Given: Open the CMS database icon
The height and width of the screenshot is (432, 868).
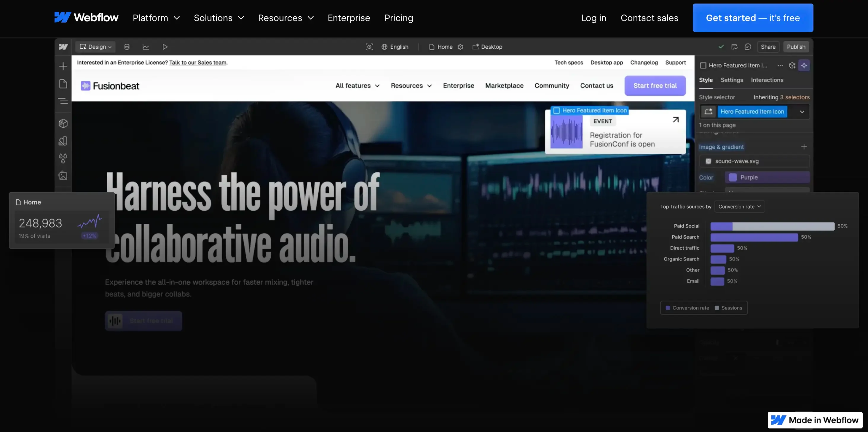Looking at the screenshot, I should pos(127,47).
